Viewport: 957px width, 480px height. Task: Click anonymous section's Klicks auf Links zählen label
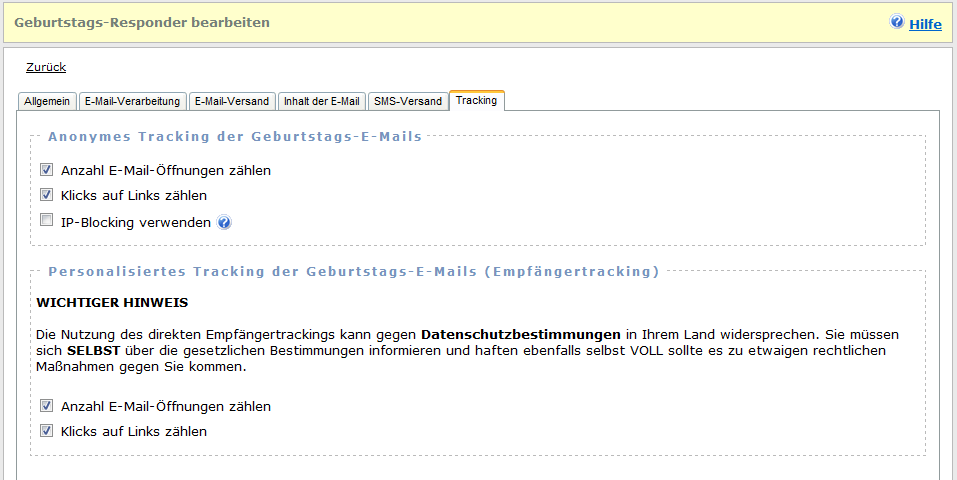pyautogui.click(x=133, y=196)
